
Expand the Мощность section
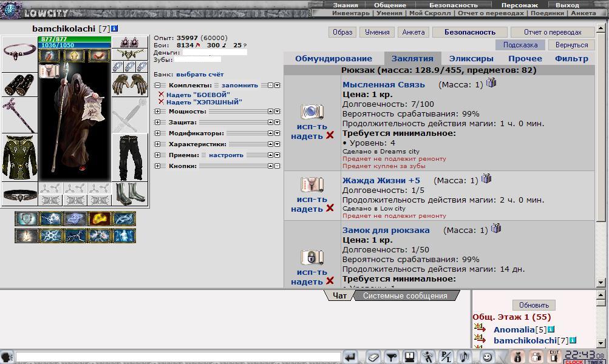point(157,112)
